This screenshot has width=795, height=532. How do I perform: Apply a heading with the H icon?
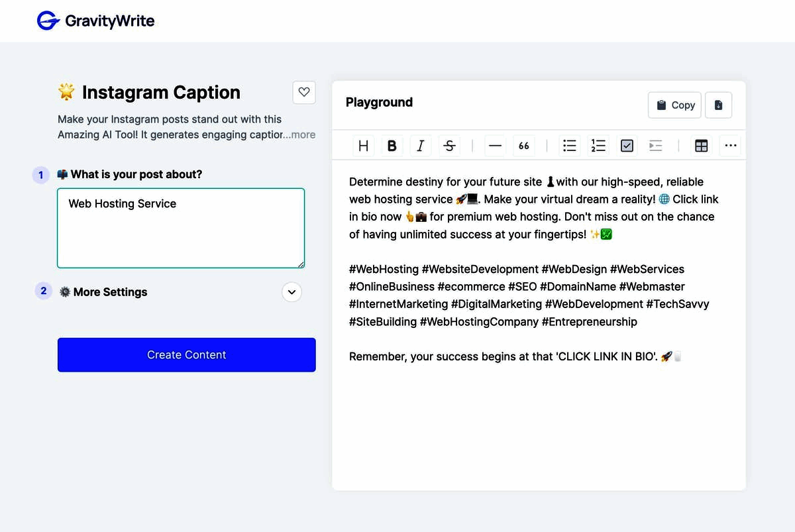[x=363, y=145]
